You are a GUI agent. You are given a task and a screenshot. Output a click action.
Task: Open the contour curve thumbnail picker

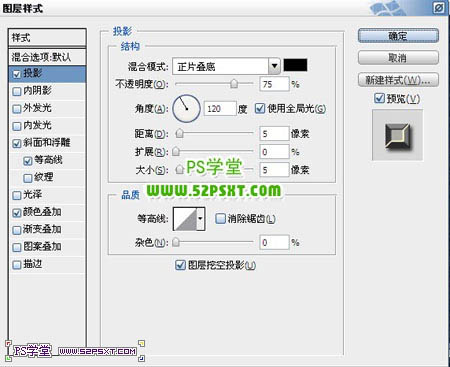185,219
